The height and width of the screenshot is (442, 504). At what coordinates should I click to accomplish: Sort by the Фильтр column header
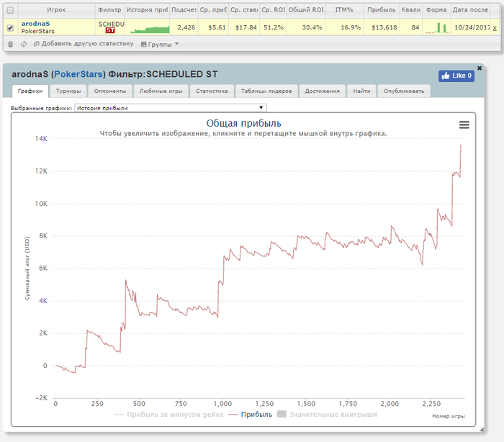pos(109,10)
